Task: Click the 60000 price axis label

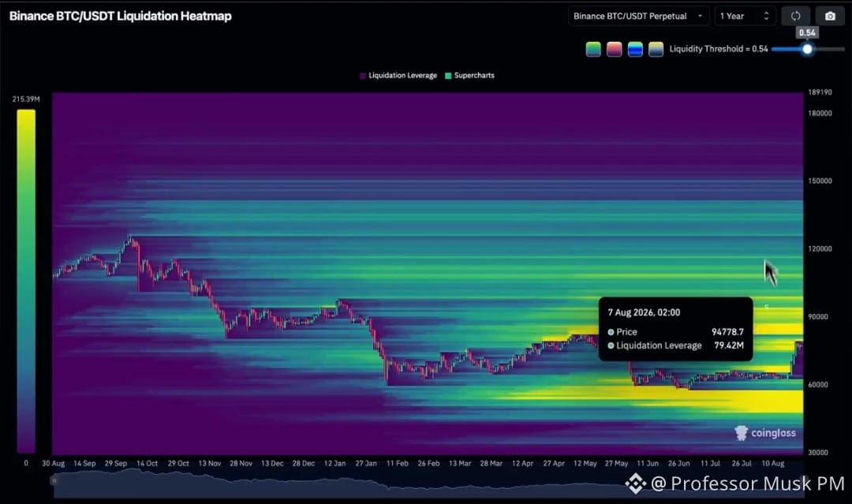Action: click(x=818, y=385)
